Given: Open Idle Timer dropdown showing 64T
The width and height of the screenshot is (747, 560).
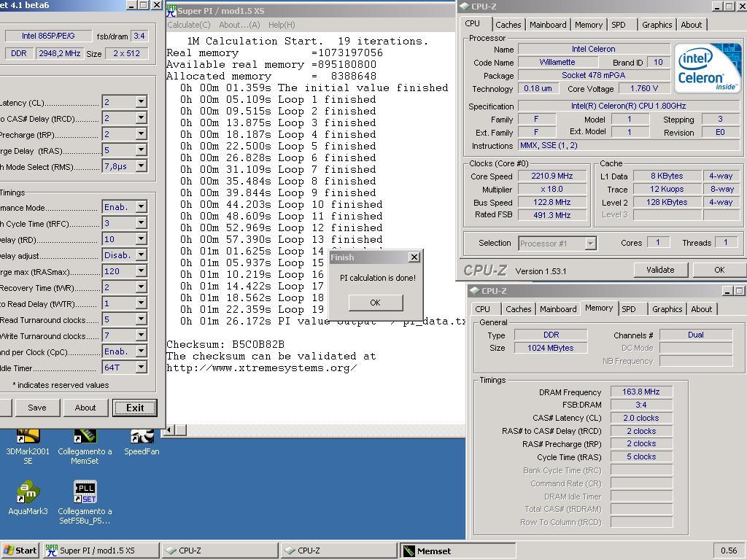Looking at the screenshot, I should point(141,367).
